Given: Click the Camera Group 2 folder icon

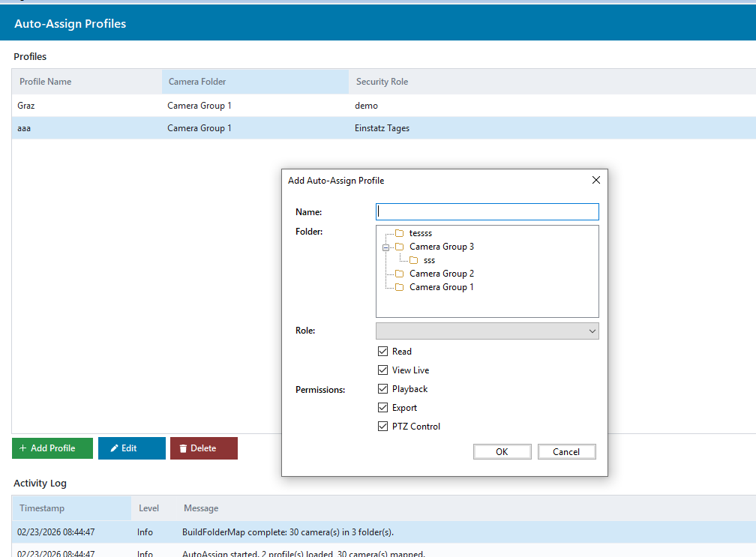Looking at the screenshot, I should pos(400,274).
